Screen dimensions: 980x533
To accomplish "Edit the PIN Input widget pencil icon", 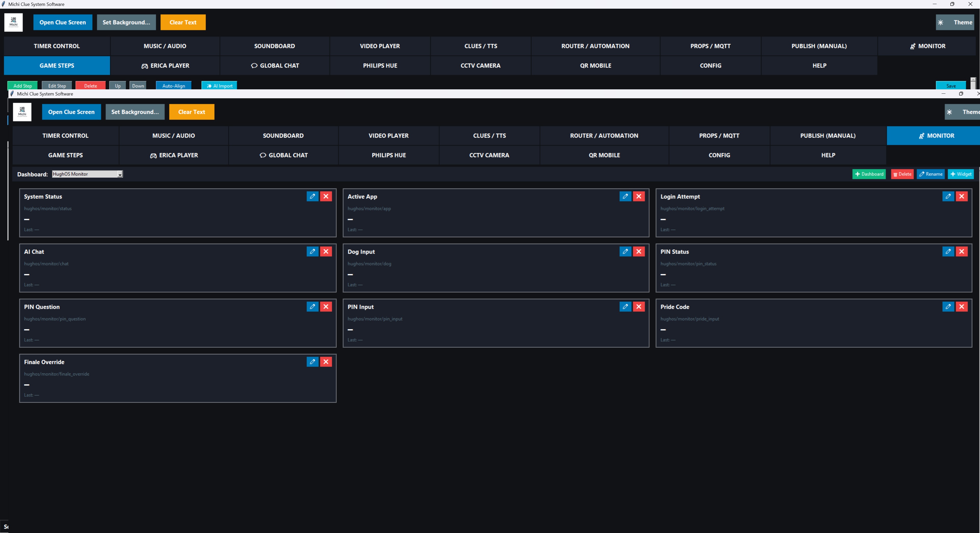I will [x=625, y=307].
